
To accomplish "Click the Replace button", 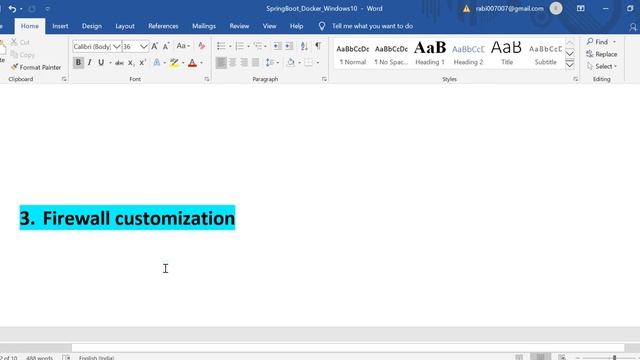I will coord(602,54).
